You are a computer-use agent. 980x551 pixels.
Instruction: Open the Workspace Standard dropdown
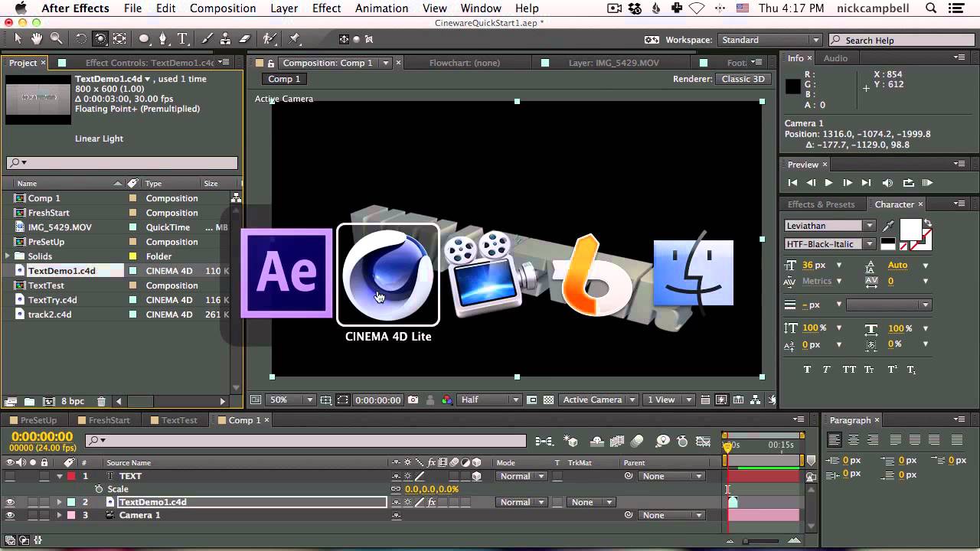[769, 40]
